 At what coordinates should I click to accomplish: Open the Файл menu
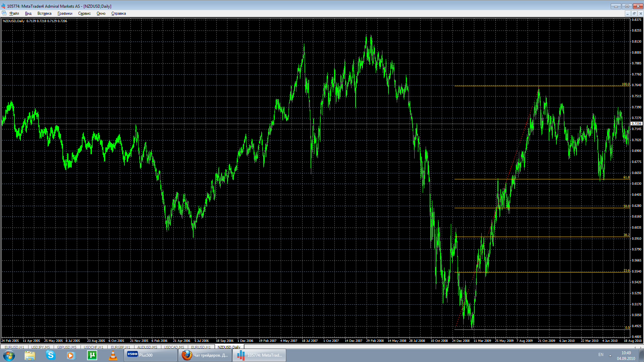(14, 13)
